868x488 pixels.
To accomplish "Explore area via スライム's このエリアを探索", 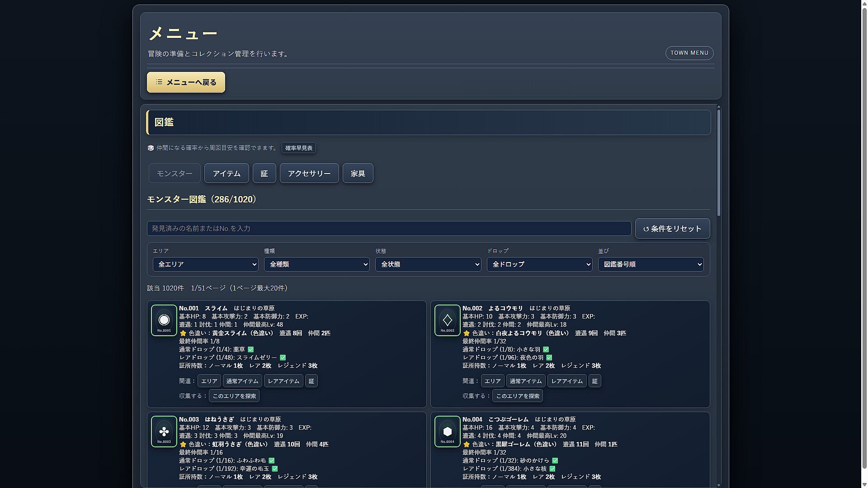I will tap(234, 396).
